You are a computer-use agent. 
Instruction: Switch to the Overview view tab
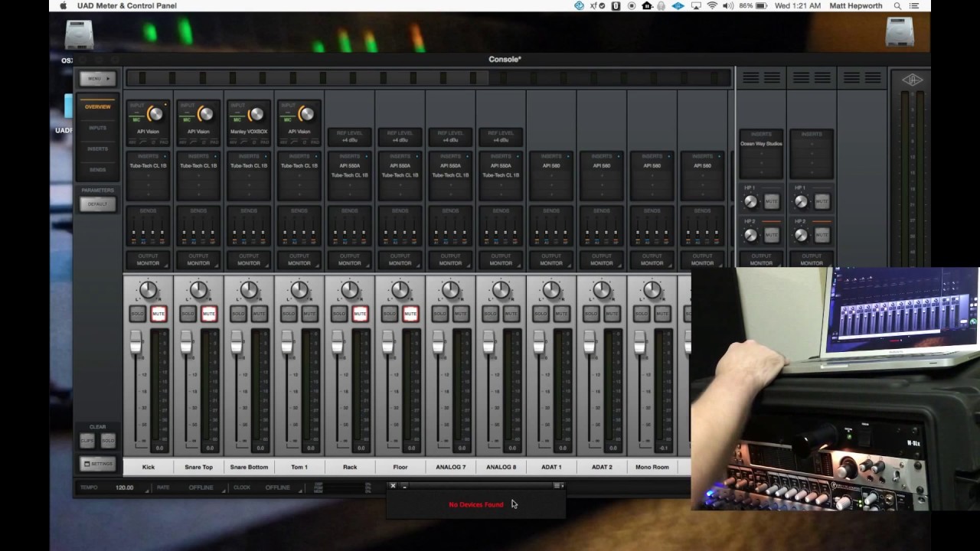tap(98, 107)
